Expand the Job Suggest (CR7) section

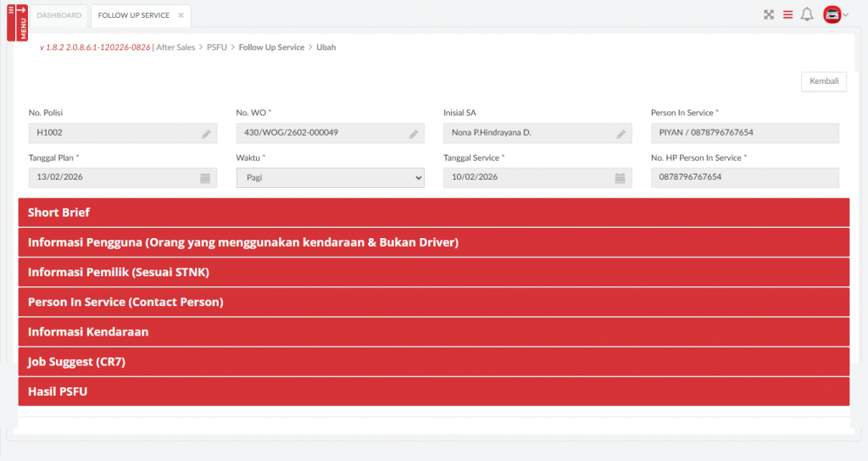(x=433, y=361)
